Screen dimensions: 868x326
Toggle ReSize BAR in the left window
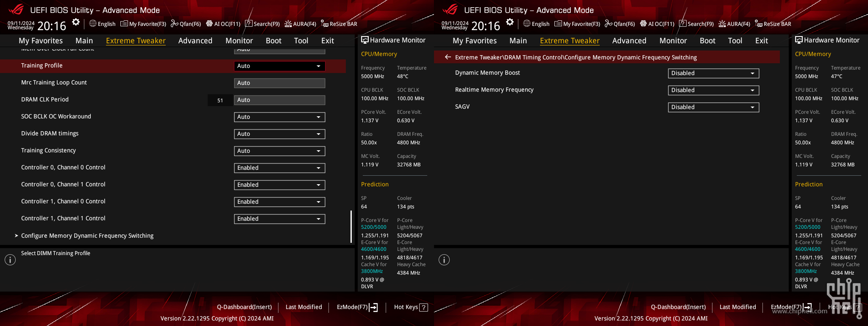click(339, 24)
